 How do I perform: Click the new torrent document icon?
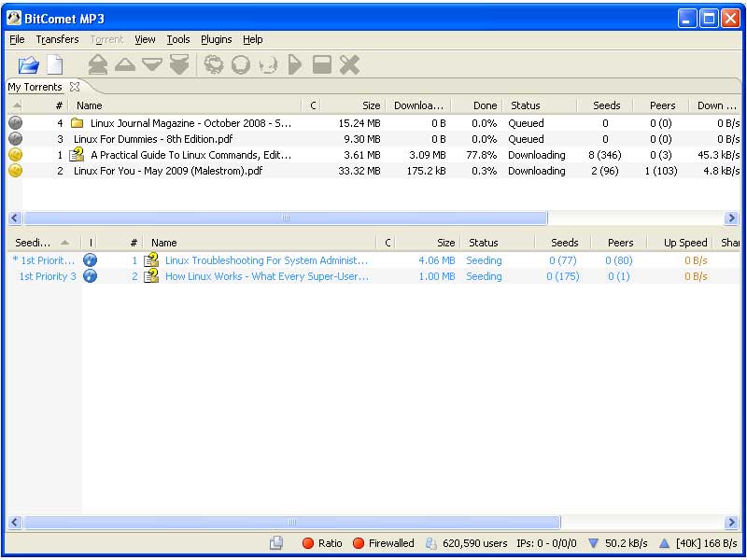point(55,64)
